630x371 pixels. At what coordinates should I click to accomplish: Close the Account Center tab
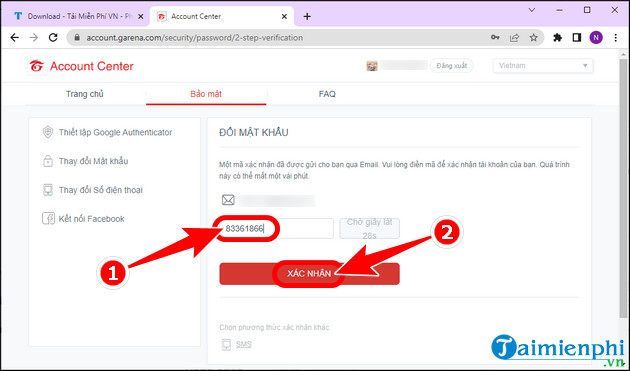click(284, 16)
